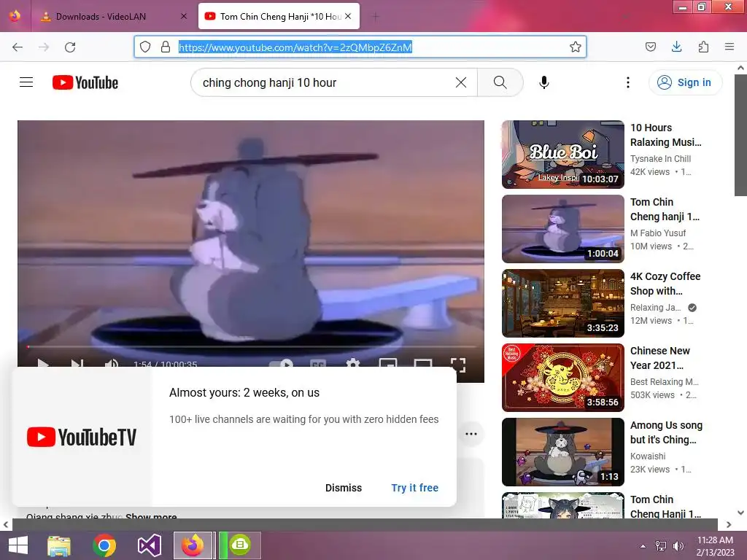The width and height of the screenshot is (747, 560).
Task: Open File Explorer from taskbar
Action: click(59, 545)
